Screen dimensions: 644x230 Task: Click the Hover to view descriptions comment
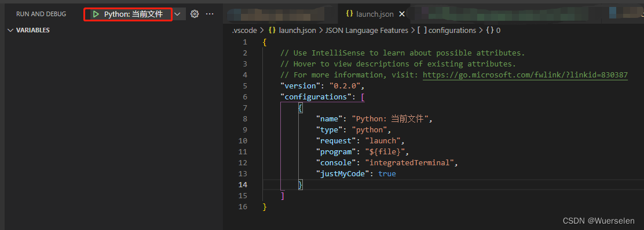[x=398, y=64]
